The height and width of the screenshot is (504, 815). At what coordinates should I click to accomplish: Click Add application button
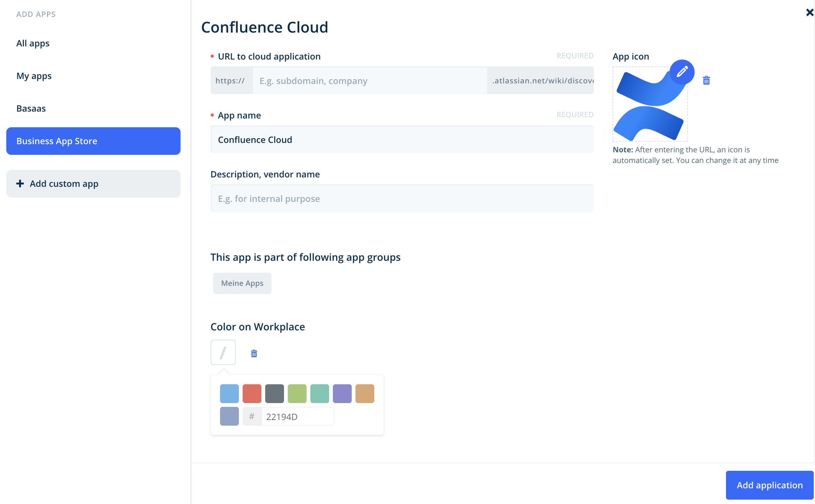pyautogui.click(x=769, y=485)
